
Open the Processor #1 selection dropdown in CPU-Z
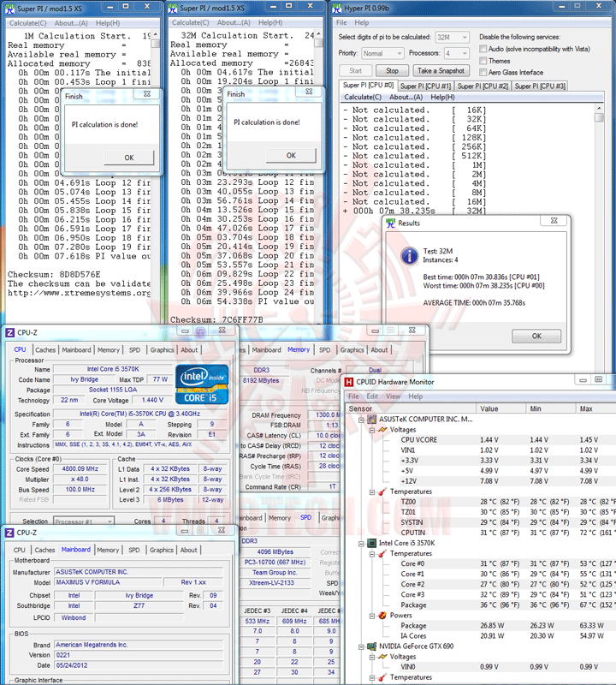(x=83, y=521)
